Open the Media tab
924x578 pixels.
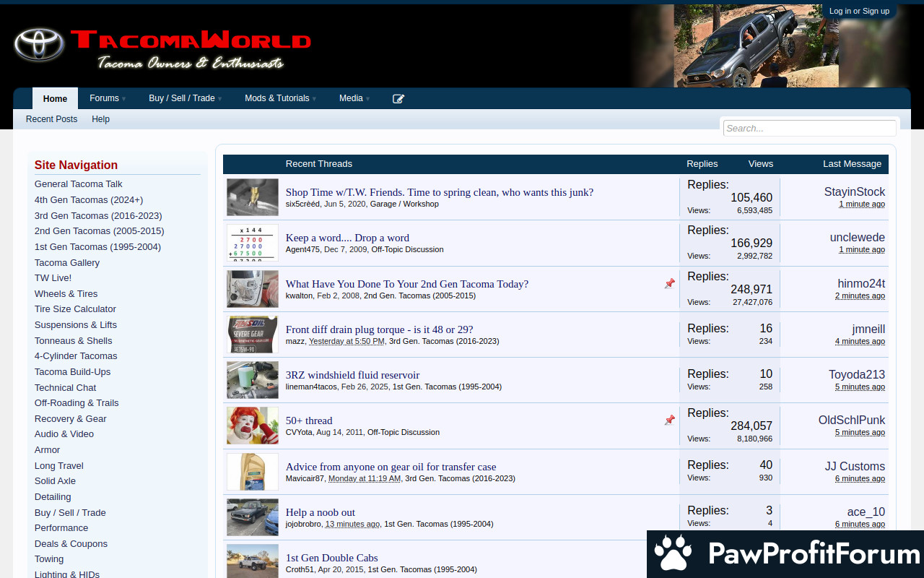[x=351, y=98]
